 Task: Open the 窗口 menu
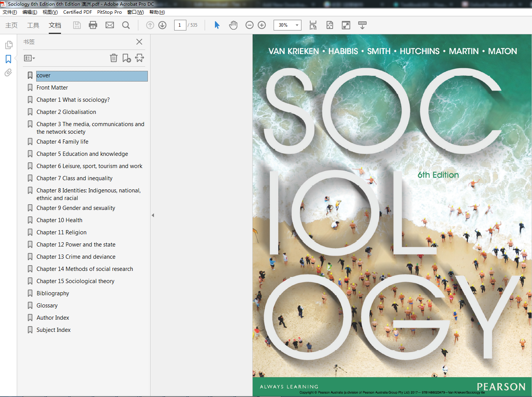click(x=135, y=12)
